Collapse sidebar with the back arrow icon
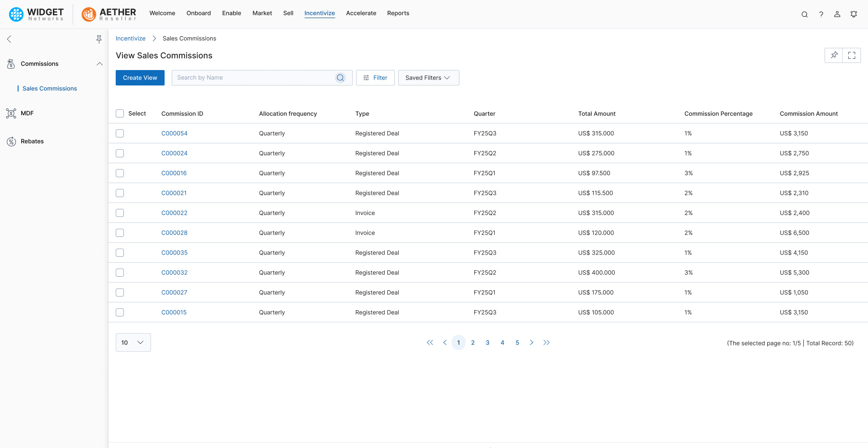Screen dimensions: 868x448 pos(9,39)
